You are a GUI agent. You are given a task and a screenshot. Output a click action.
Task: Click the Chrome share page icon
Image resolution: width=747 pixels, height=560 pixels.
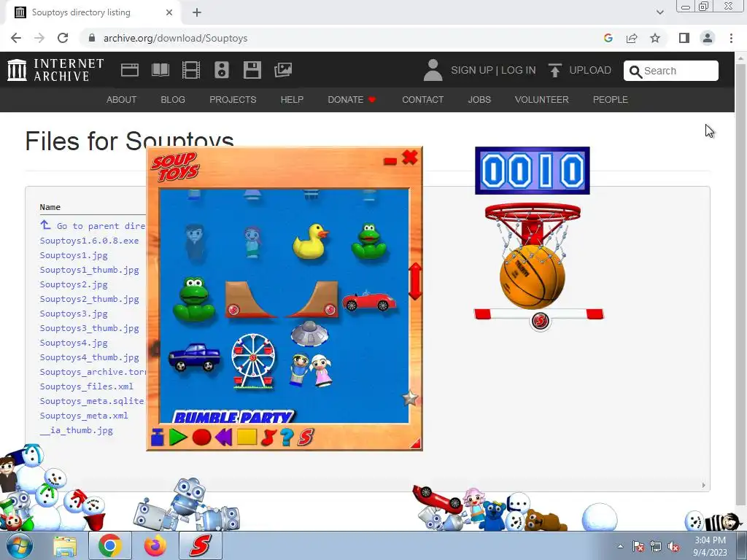632,38
